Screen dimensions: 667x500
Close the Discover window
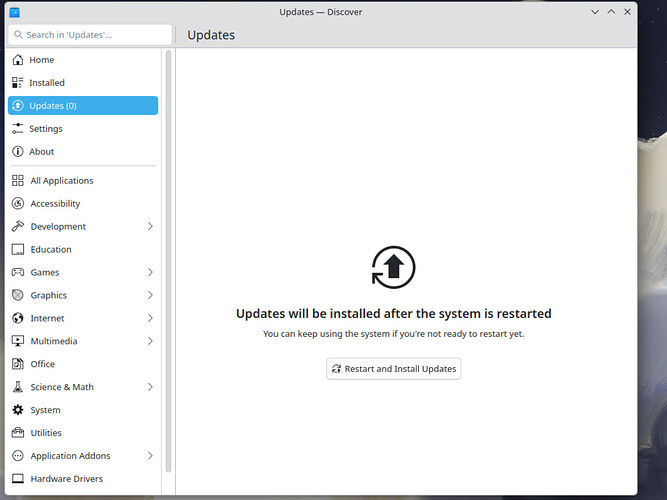click(x=627, y=12)
